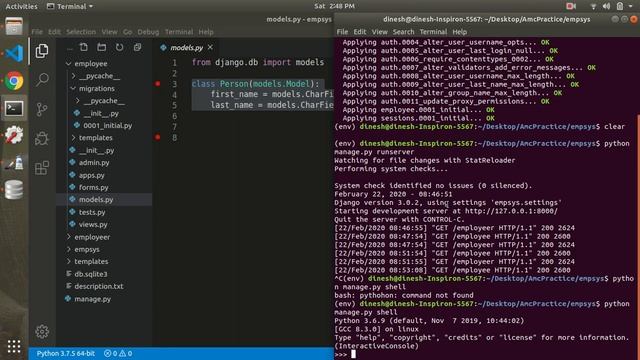
Task: Select the Python 3.7.5 64-bit interpreter status
Action: coord(66,353)
